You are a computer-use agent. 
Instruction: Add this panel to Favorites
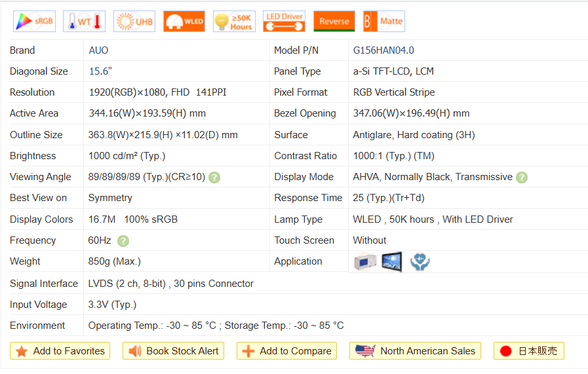pos(60,351)
